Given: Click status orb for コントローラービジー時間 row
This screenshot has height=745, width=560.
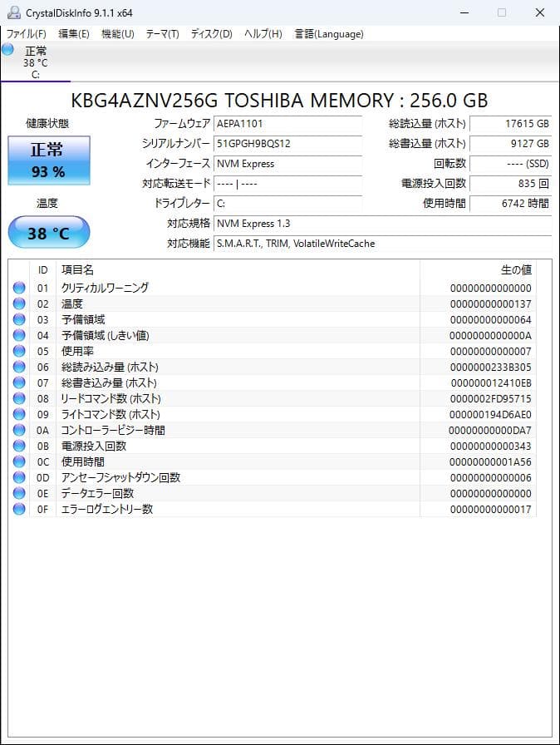Looking at the screenshot, I should click(x=19, y=430).
